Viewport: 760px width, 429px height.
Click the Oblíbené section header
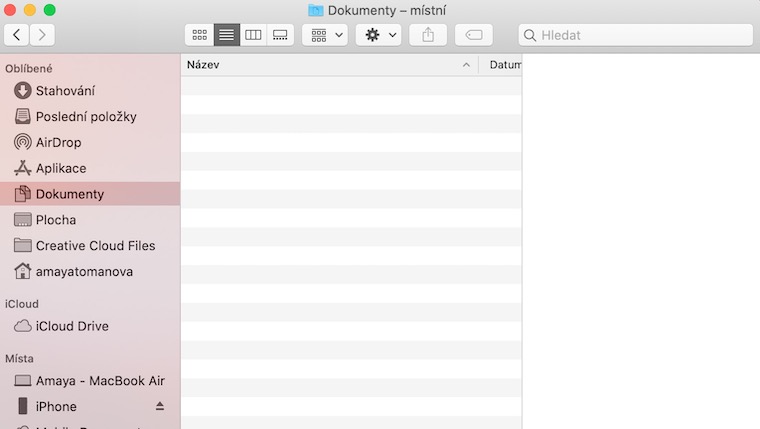[x=29, y=69]
